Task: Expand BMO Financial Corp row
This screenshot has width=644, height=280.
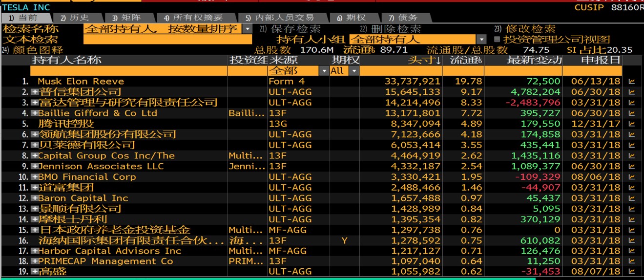Action: click(35, 177)
